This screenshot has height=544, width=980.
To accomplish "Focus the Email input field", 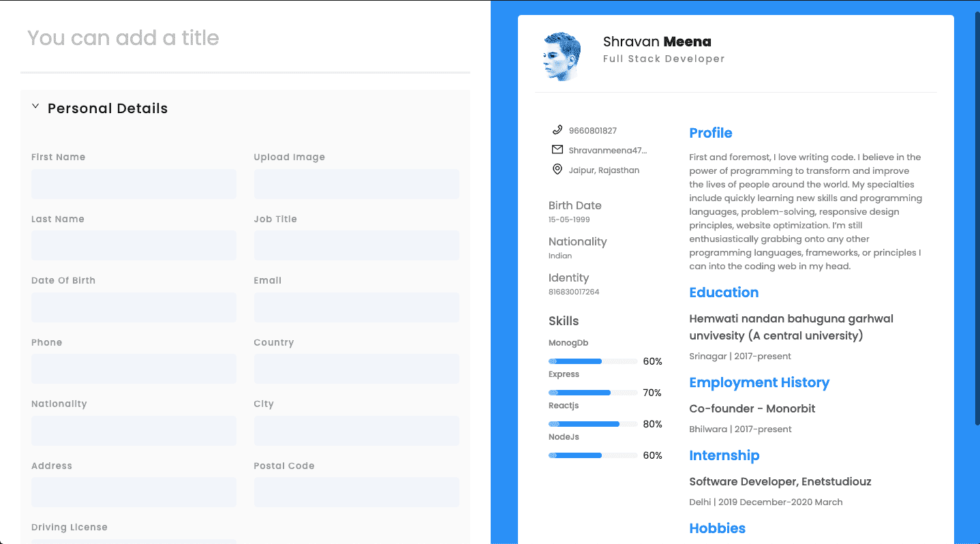I will tap(356, 307).
